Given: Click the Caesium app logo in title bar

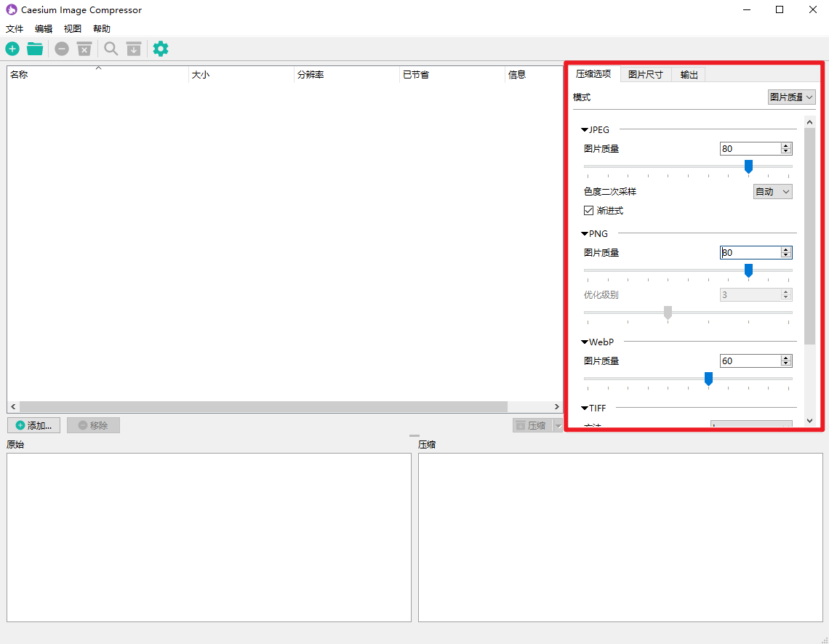Looking at the screenshot, I should point(12,10).
